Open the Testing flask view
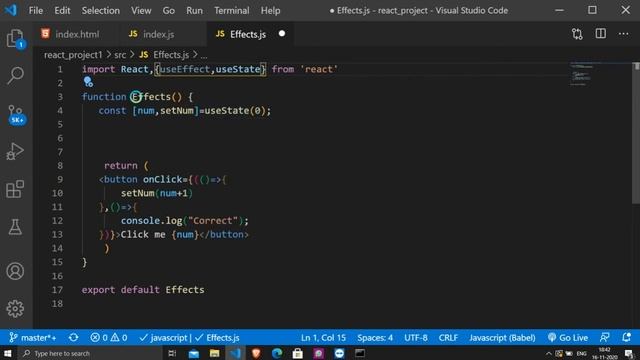The image size is (640, 360). pyautogui.click(x=16, y=227)
